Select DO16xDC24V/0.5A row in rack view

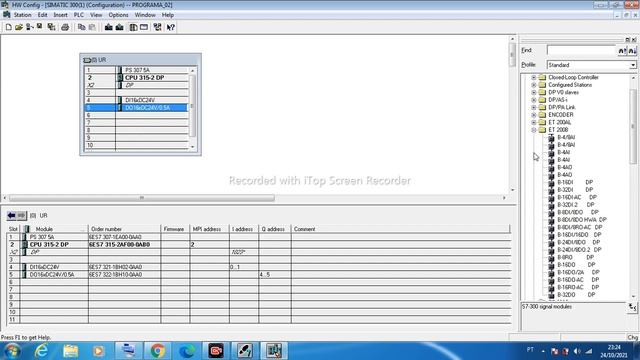tap(136, 108)
